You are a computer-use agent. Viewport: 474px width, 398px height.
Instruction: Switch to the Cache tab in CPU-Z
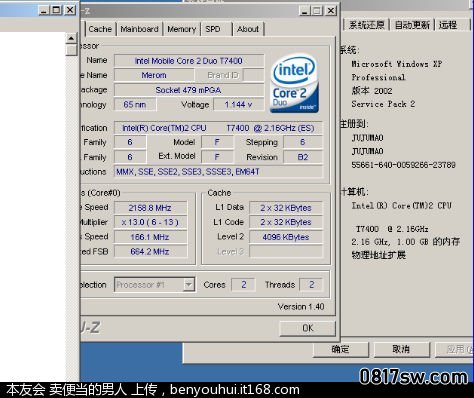click(100, 29)
